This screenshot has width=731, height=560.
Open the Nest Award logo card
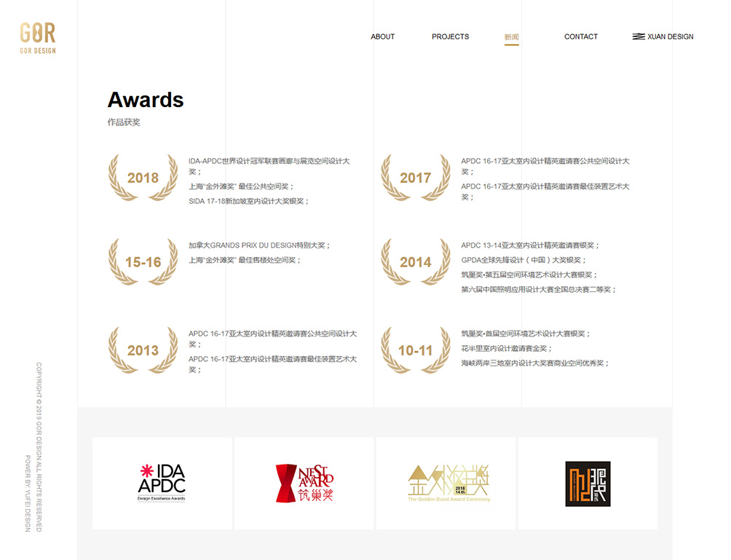coord(304,484)
